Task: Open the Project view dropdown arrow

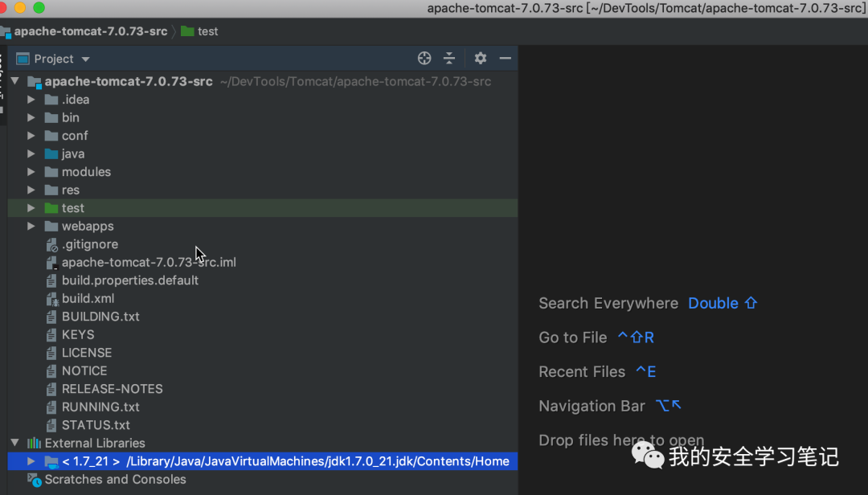Action: [85, 59]
